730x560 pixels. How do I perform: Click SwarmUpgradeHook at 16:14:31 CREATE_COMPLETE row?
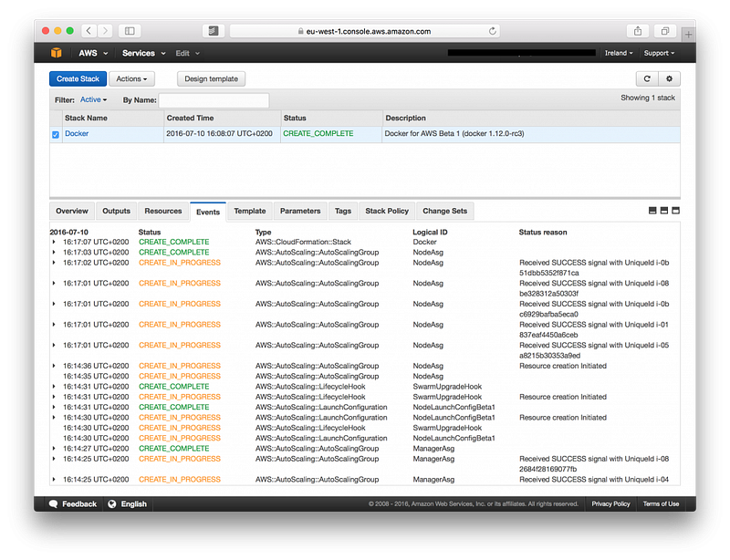[x=447, y=387]
